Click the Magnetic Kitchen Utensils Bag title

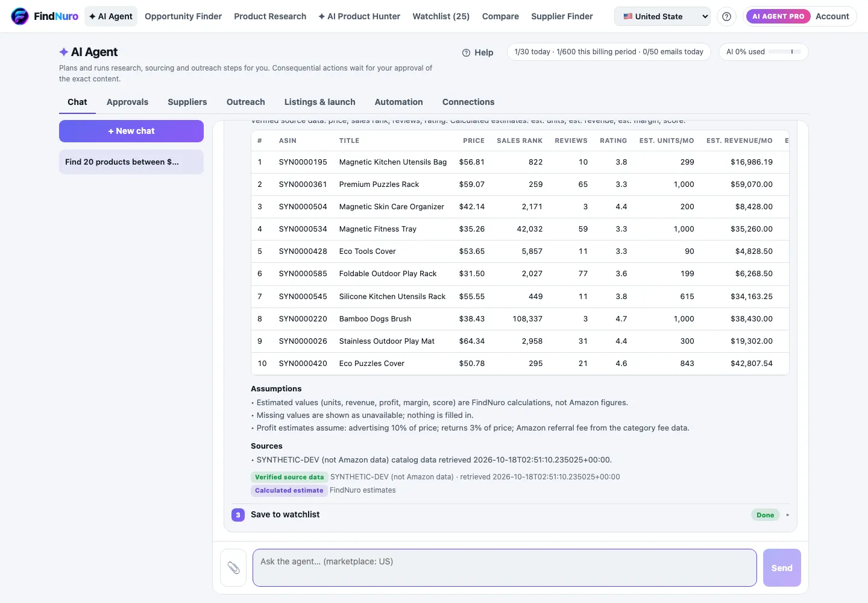(393, 162)
